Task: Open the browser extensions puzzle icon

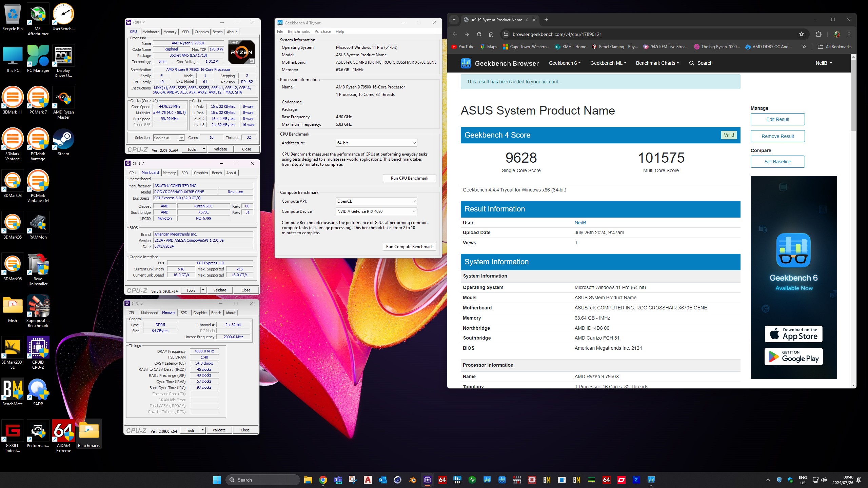Action: click(x=818, y=34)
